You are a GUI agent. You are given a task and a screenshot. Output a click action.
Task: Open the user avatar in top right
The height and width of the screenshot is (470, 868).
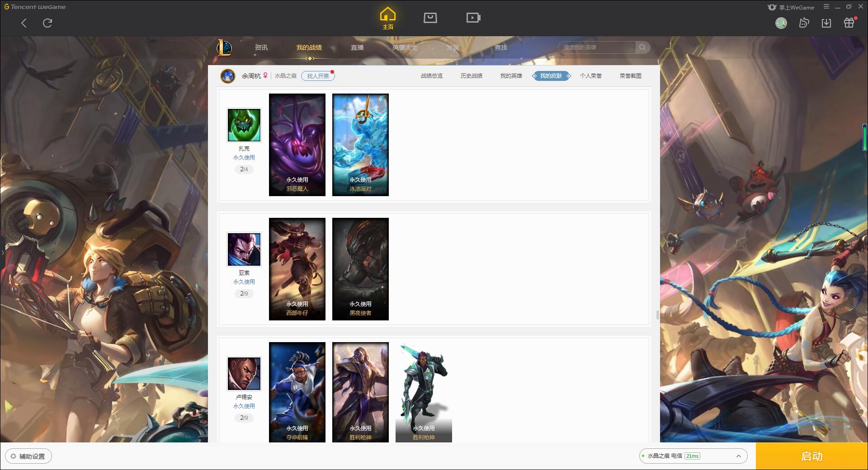[781, 23]
